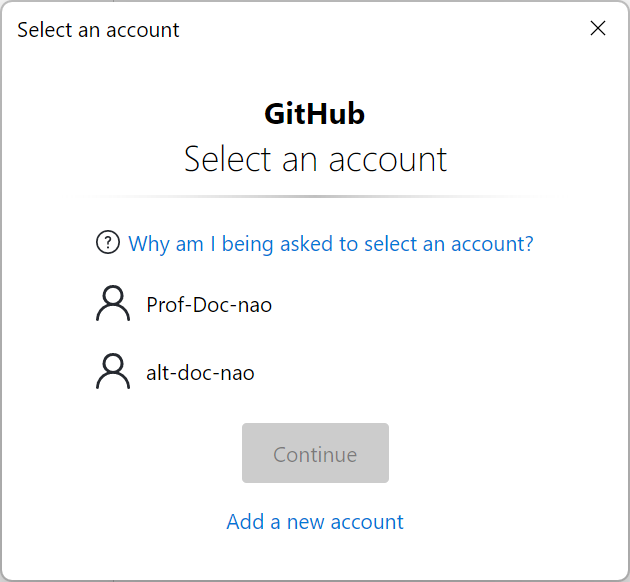
Task: Click the person icon below the help link
Action: coord(113,304)
